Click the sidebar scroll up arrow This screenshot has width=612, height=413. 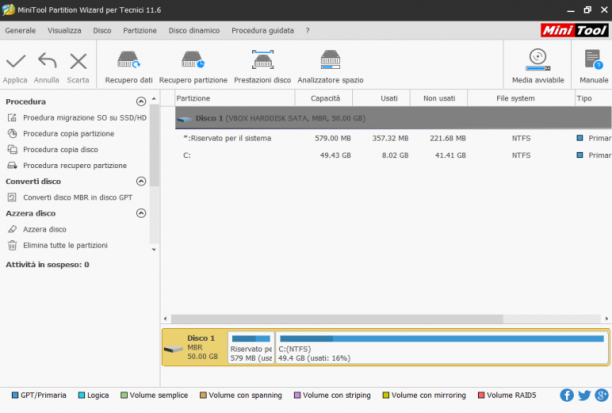154,98
